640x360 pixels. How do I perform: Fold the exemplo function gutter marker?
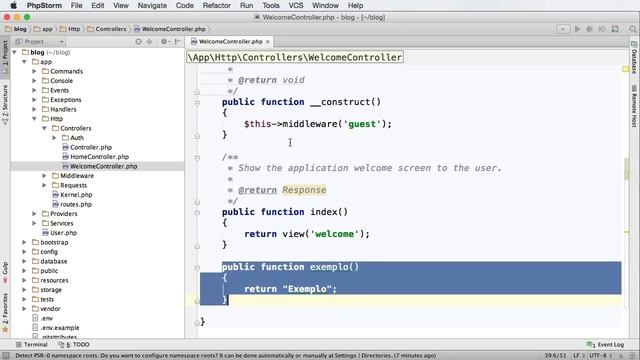[x=197, y=268]
